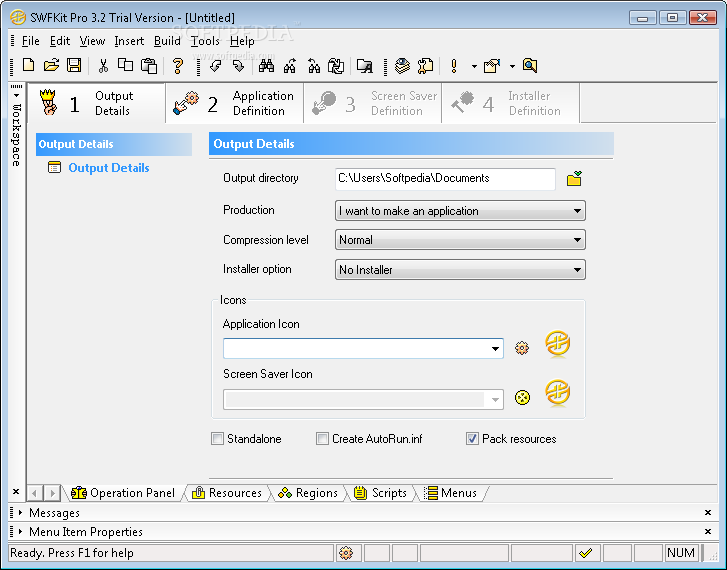The image size is (727, 570).
Task: Open the File menu
Action: point(31,41)
